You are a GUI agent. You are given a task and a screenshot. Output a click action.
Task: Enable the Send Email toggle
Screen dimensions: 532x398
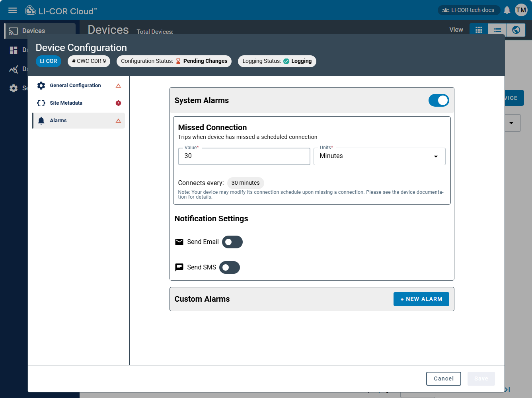pyautogui.click(x=232, y=242)
